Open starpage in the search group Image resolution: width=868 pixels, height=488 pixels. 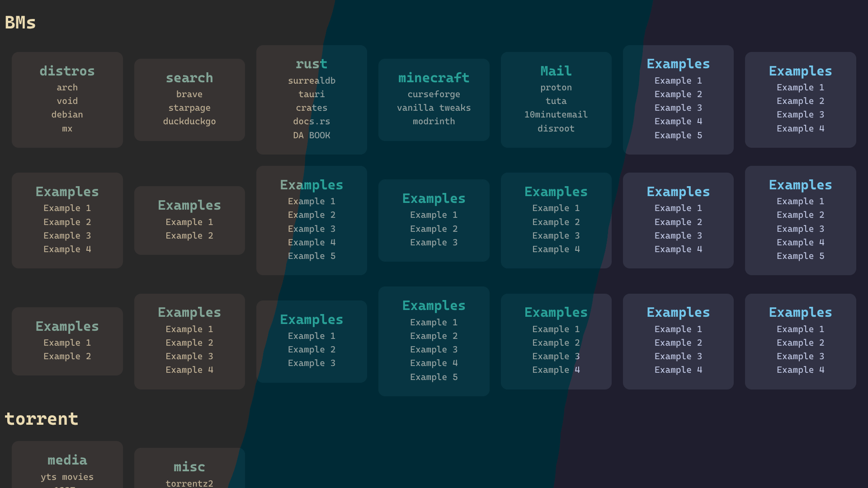[189, 108]
